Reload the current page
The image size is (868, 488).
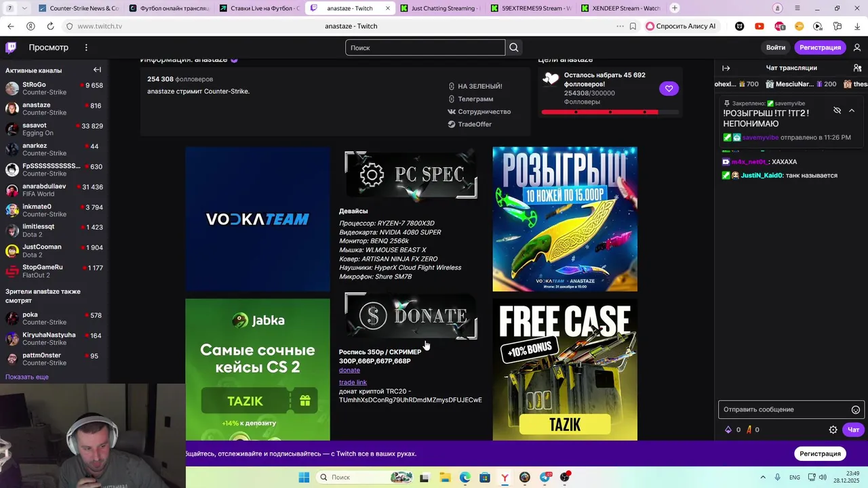tap(50, 26)
